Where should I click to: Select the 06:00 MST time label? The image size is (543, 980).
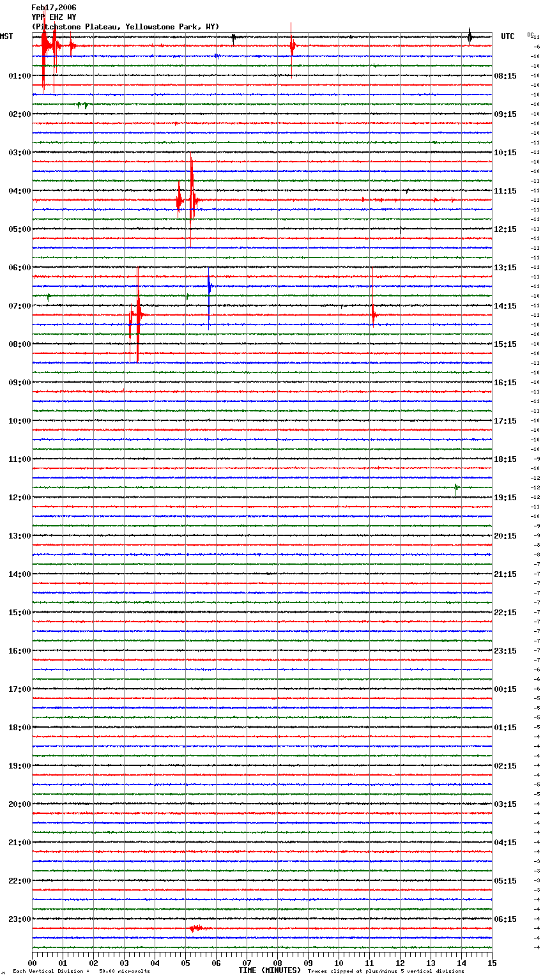19,268
